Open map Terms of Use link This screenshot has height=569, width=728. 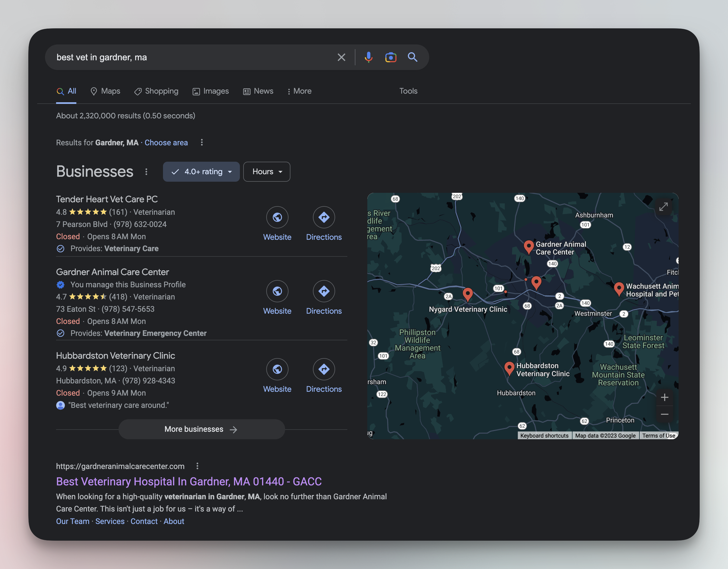(659, 436)
